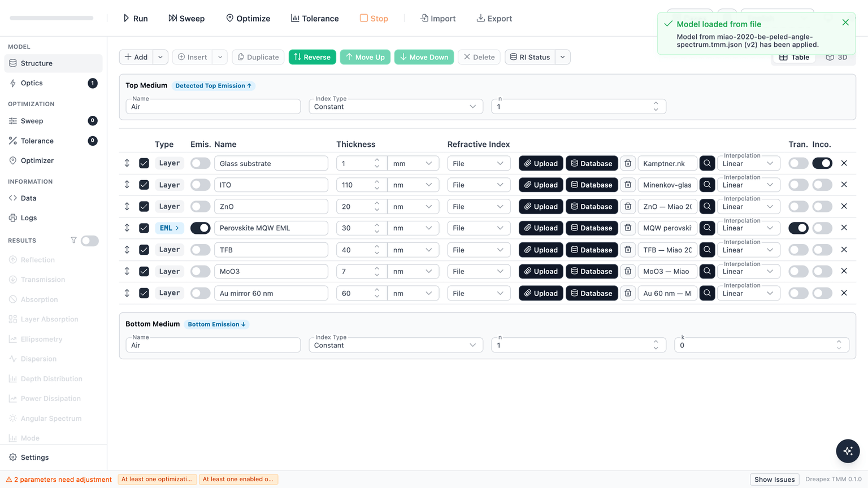868x488 pixels.
Task: Remove the TFB layer row
Action: click(x=844, y=250)
